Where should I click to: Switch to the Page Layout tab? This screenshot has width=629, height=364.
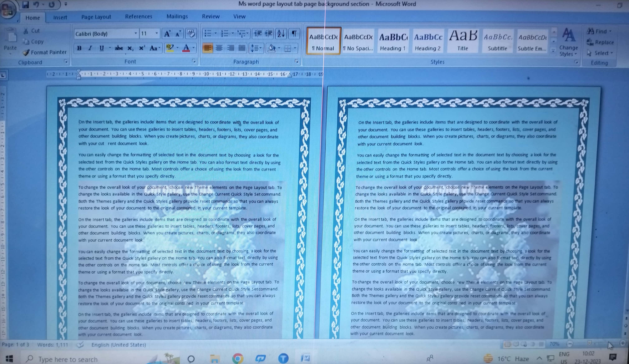96,17
